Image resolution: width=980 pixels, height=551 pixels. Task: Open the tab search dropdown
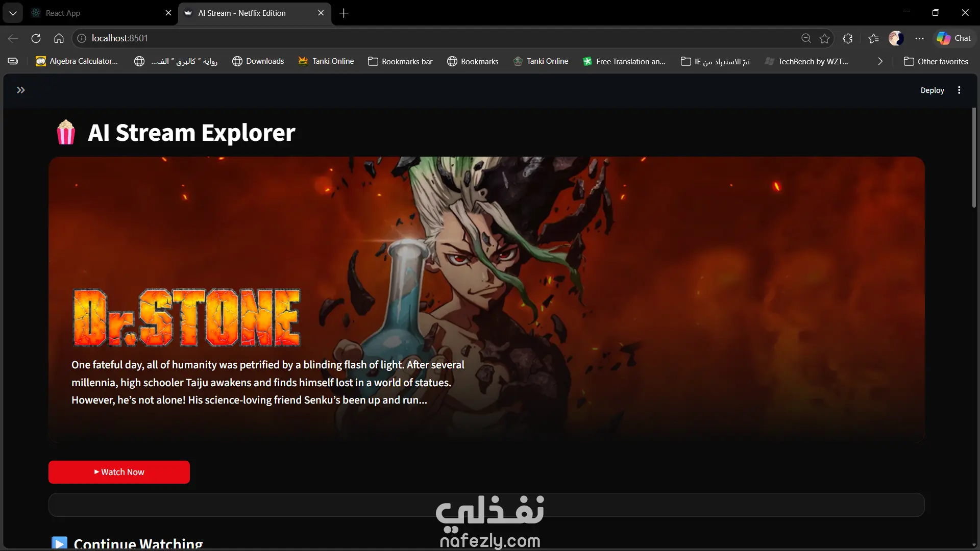13,13
